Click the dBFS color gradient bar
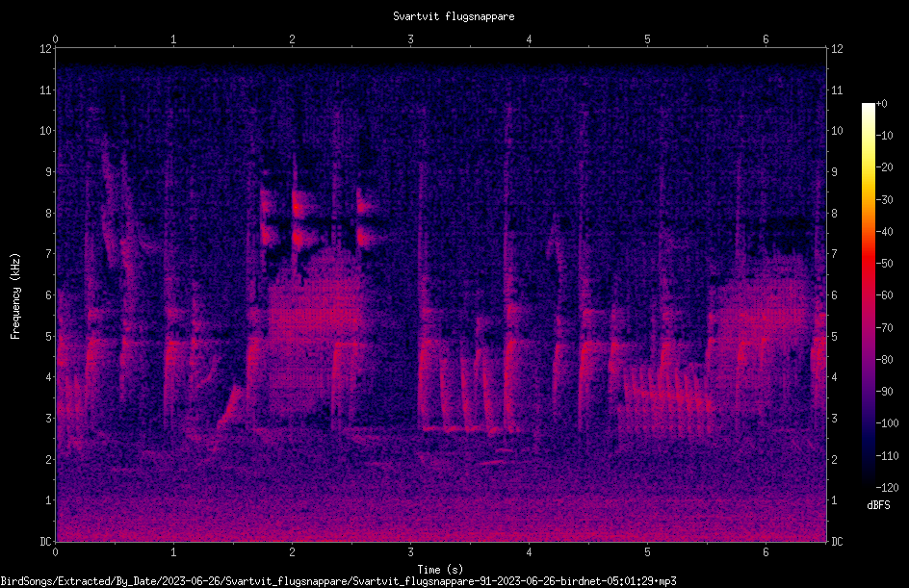The image size is (909, 588). [868, 295]
